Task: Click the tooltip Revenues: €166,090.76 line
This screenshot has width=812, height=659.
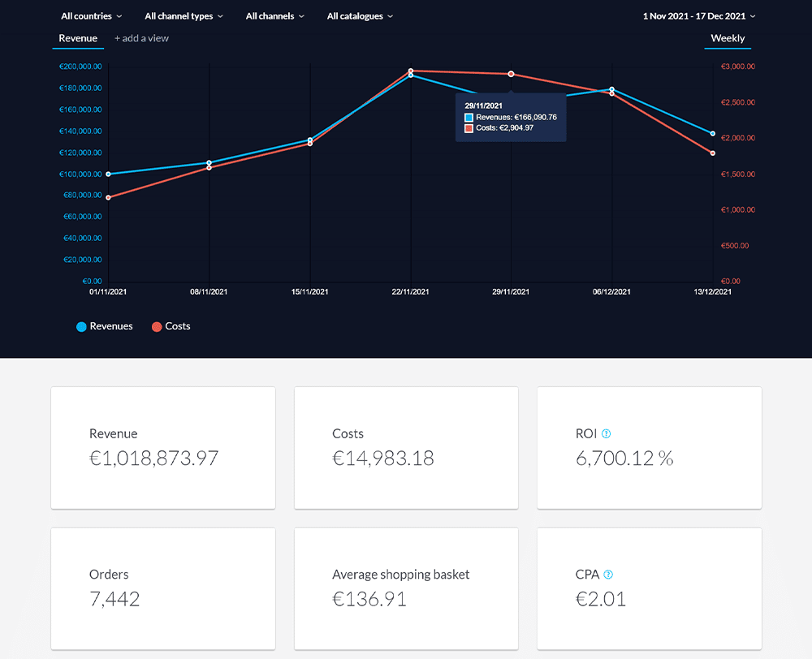Action: coord(511,118)
